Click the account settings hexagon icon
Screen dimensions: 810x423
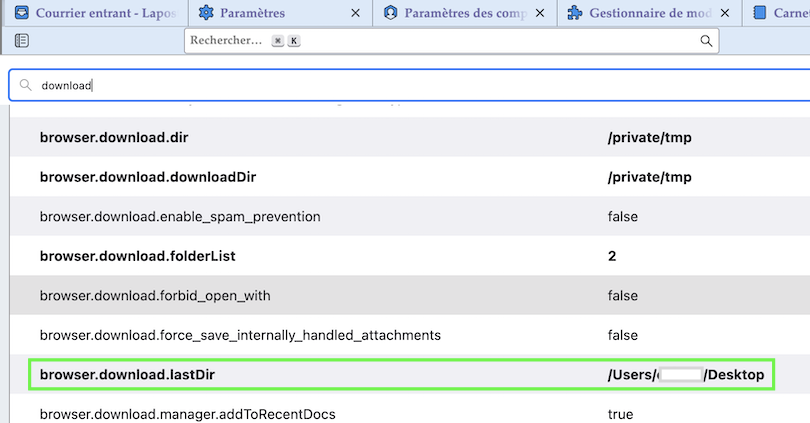point(391,13)
